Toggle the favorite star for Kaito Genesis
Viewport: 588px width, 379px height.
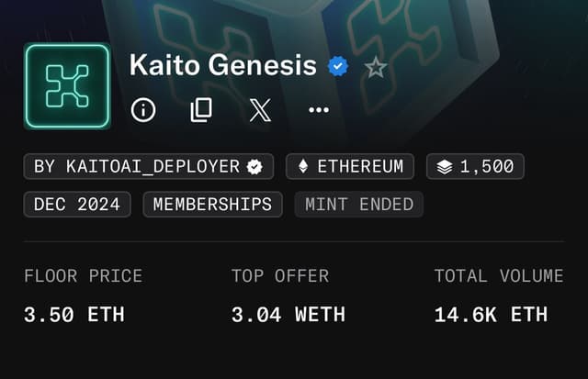pyautogui.click(x=376, y=67)
